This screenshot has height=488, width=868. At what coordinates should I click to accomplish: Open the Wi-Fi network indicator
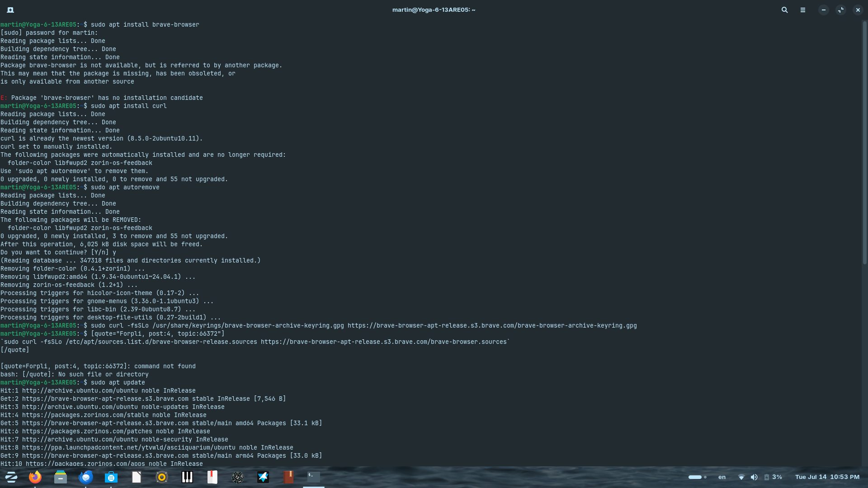pos(741,477)
